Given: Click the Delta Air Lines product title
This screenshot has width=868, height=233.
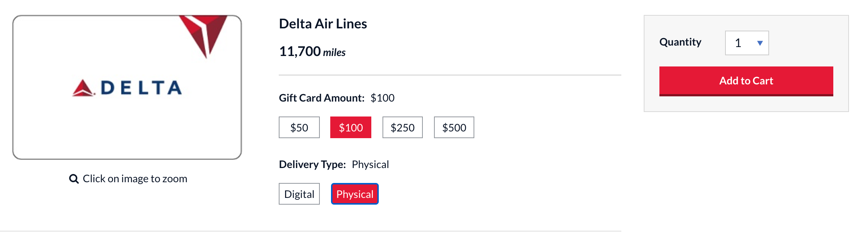Looking at the screenshot, I should [323, 24].
